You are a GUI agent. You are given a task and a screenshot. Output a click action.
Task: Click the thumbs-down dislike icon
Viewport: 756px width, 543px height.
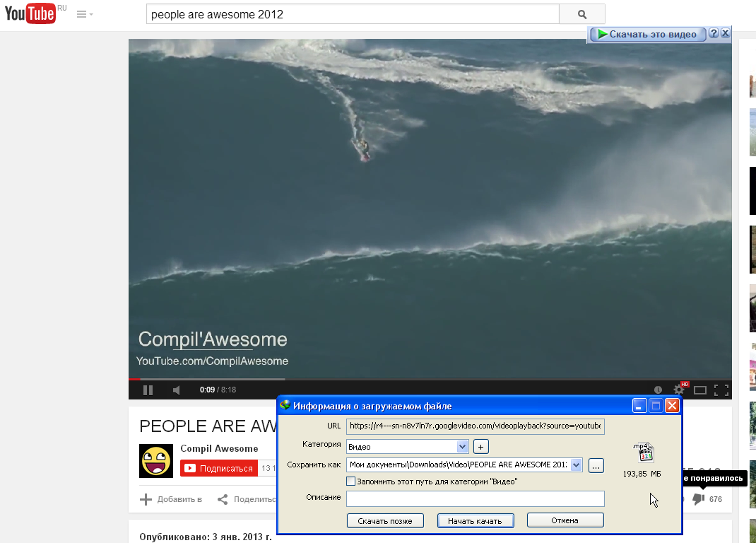point(699,499)
